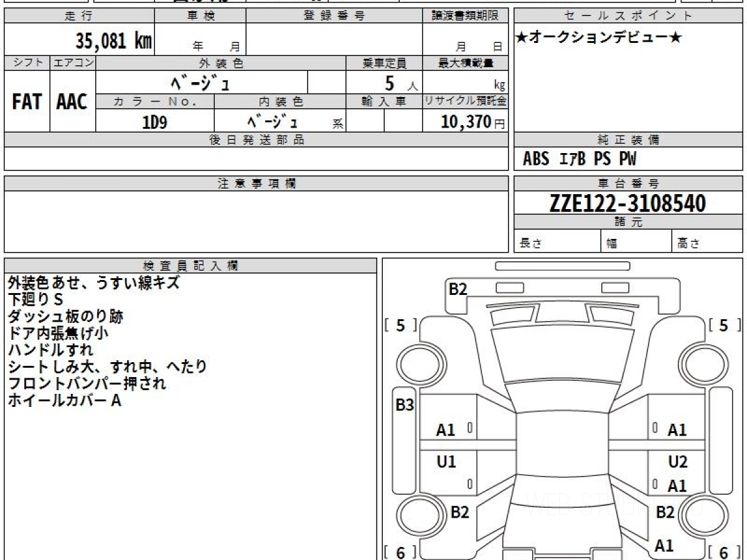
Task: Click the 走行 column header
Action: point(79,16)
